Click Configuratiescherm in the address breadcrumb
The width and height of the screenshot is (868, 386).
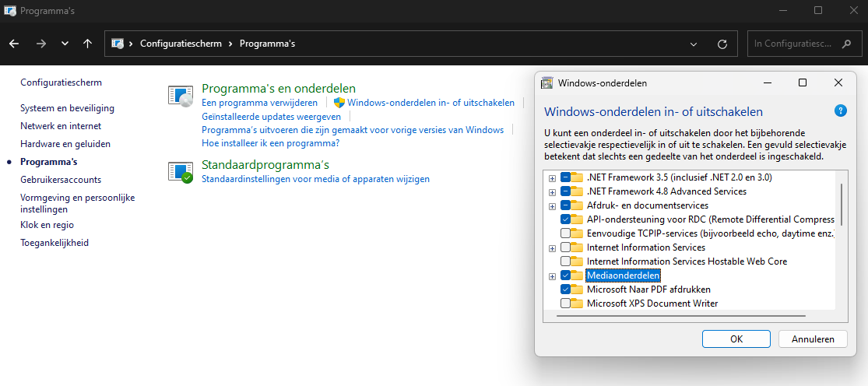pyautogui.click(x=181, y=44)
